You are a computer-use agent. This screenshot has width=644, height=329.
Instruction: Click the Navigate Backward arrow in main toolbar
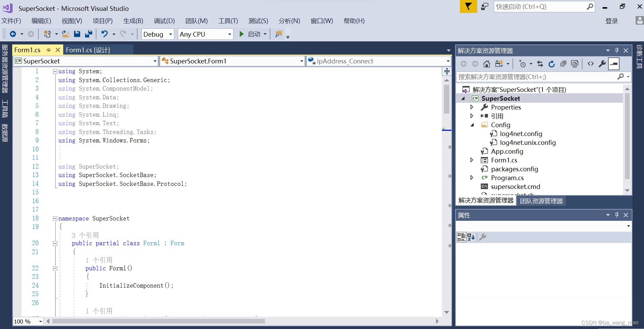(x=13, y=34)
